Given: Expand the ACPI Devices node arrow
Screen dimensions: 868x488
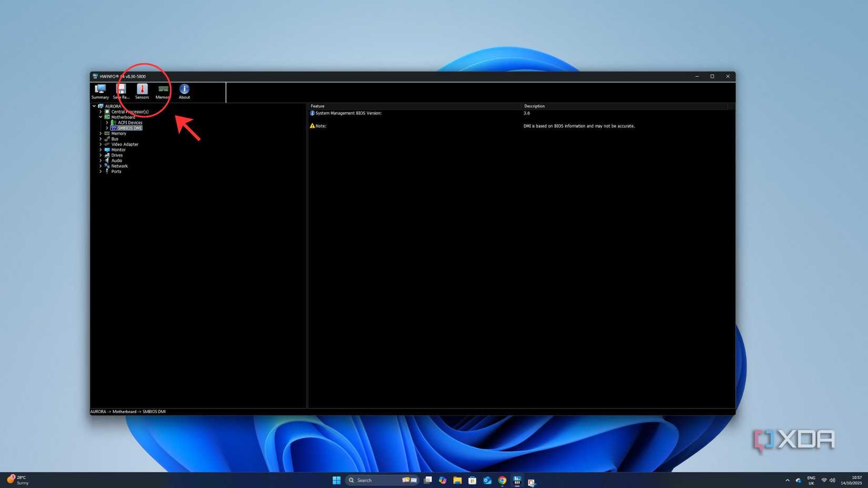Looking at the screenshot, I should pos(107,123).
